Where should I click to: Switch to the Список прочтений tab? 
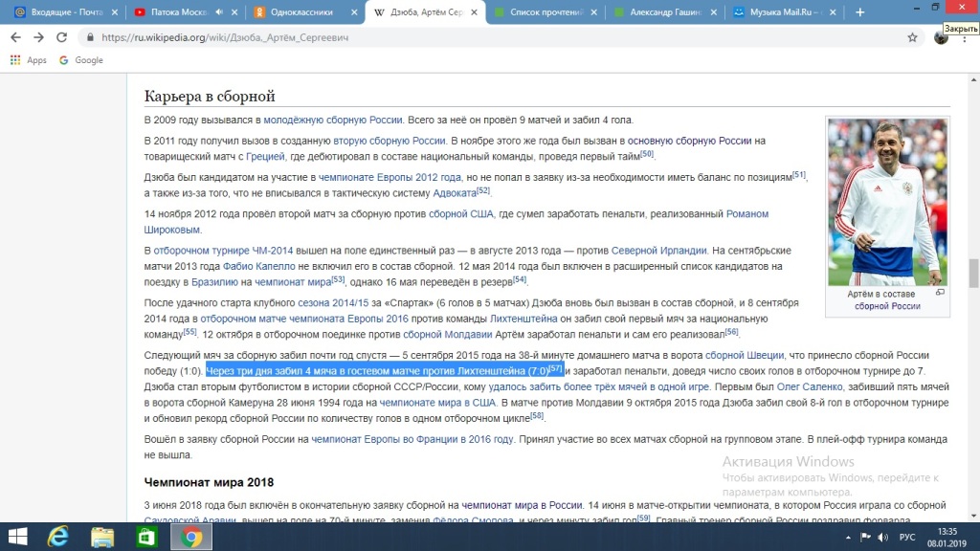coord(541,11)
